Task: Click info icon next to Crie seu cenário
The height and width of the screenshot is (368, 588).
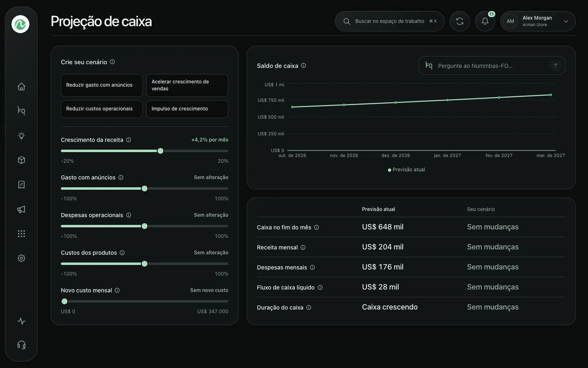Action: [x=112, y=62]
